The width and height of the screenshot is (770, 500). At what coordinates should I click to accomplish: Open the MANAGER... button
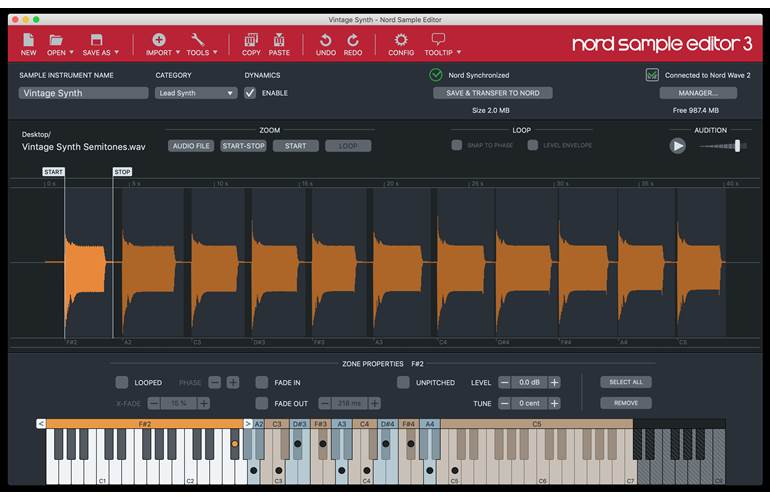[x=698, y=93]
